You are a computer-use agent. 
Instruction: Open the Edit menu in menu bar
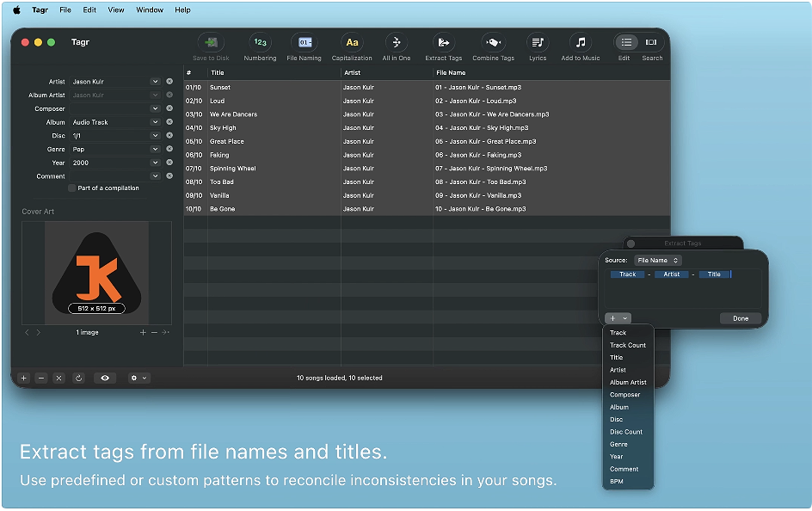89,9
